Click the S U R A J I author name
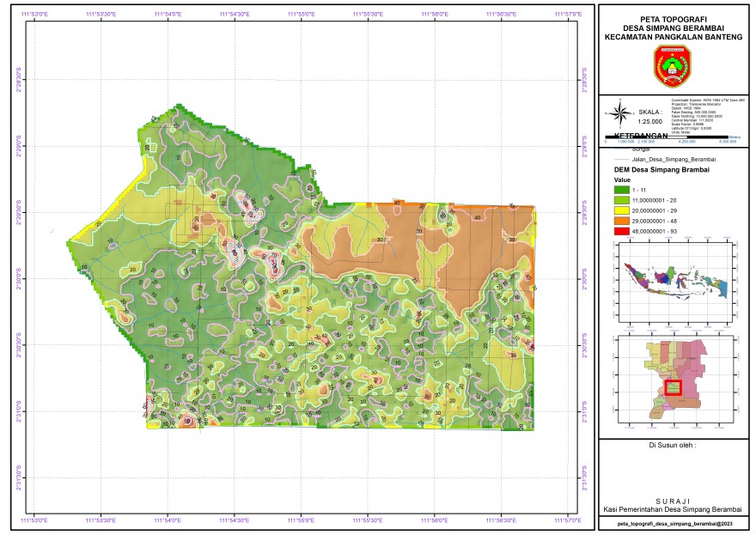 [x=673, y=499]
